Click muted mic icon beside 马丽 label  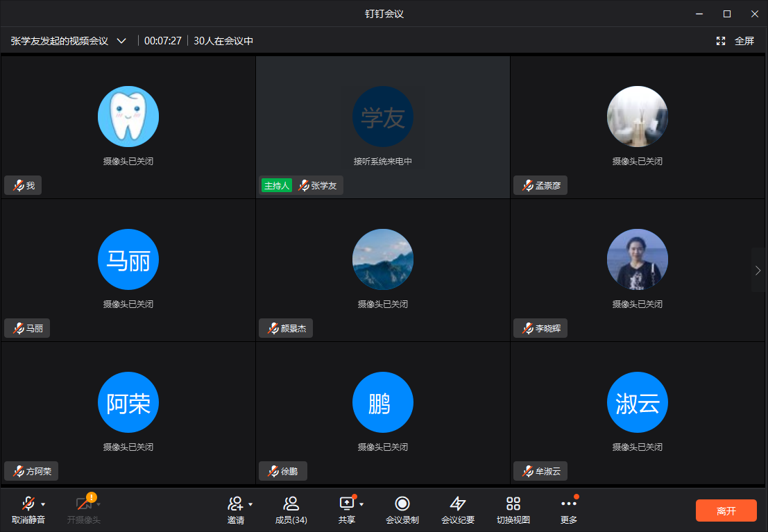(x=19, y=329)
